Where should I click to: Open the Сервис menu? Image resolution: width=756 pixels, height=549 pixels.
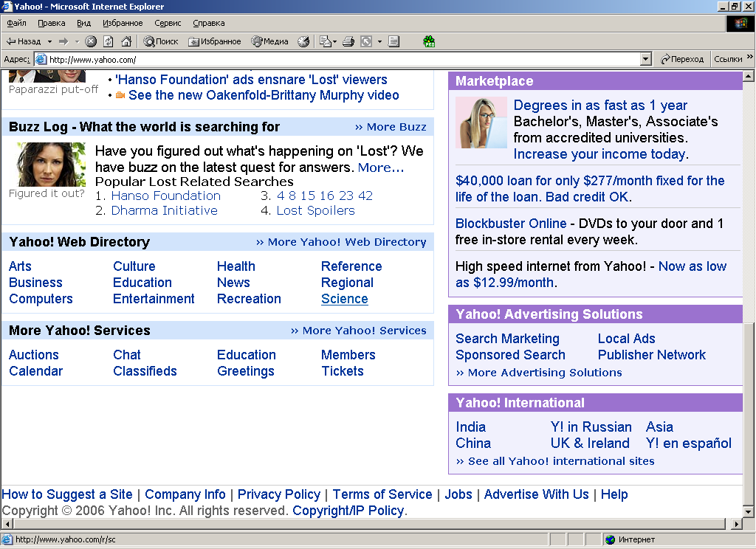(x=168, y=23)
